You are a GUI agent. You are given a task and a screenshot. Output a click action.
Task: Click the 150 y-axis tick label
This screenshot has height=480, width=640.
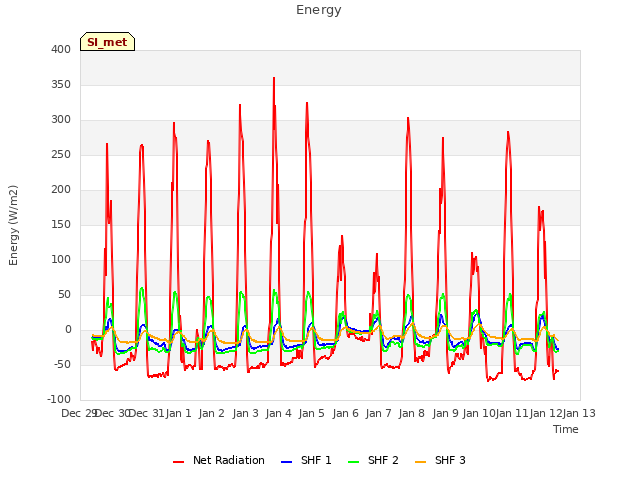point(61,224)
